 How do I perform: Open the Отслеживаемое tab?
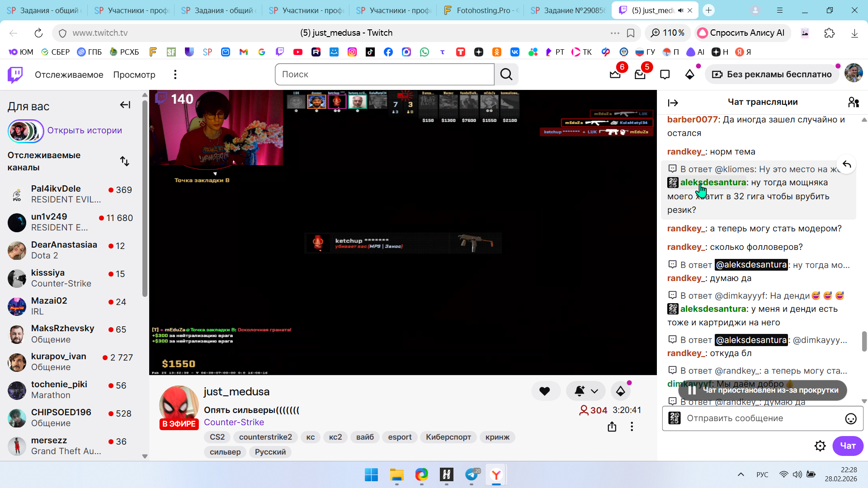point(69,75)
